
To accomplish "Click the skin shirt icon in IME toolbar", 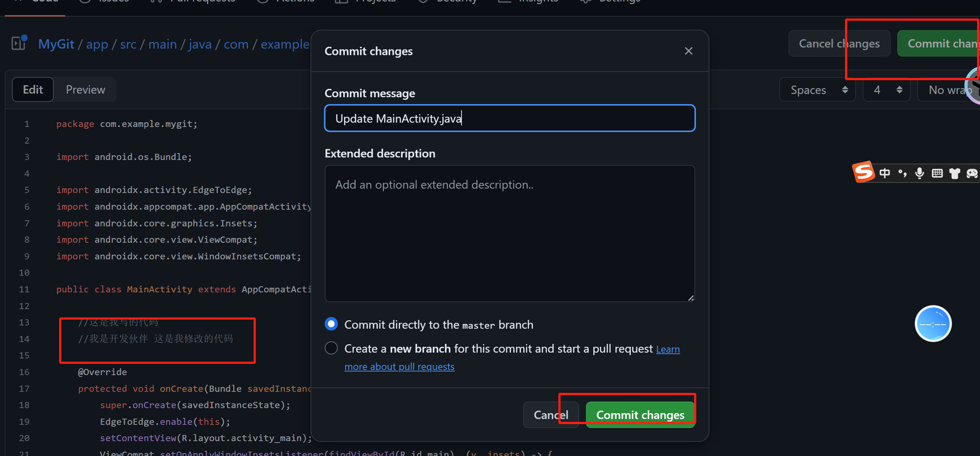I will [954, 173].
